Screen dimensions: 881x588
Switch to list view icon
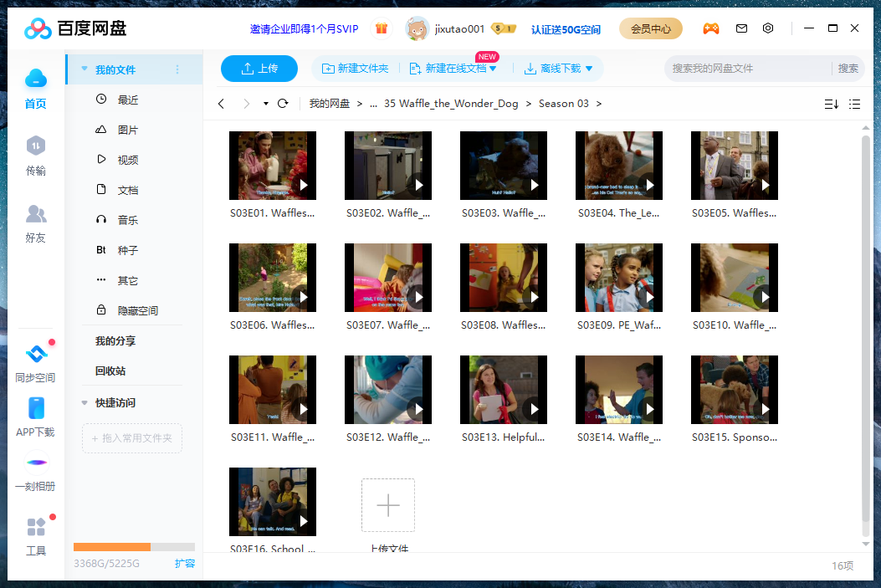point(854,104)
